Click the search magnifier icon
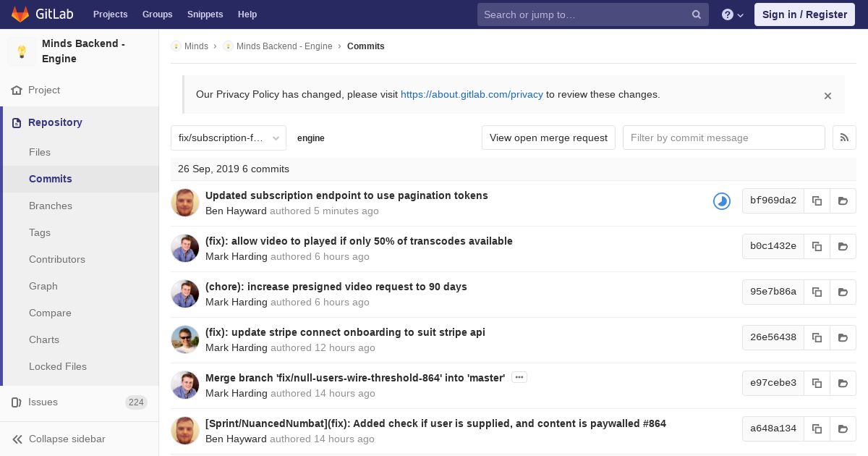Viewport: 868px width, 456px height. [697, 14]
